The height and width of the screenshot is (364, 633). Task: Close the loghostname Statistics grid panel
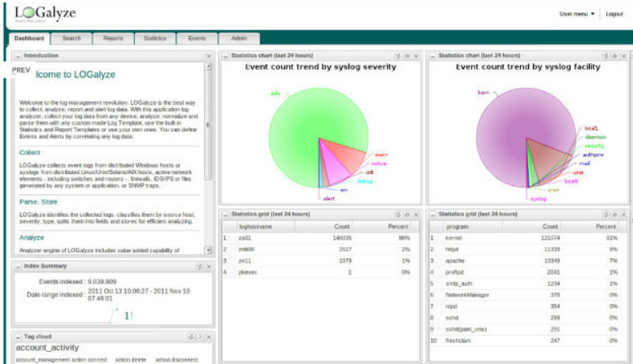[x=416, y=214]
